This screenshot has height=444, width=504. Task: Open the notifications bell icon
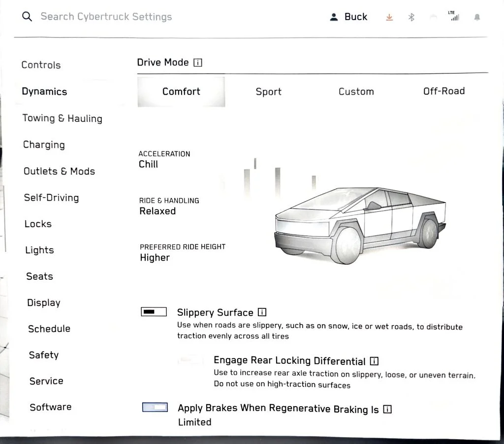pos(477,17)
